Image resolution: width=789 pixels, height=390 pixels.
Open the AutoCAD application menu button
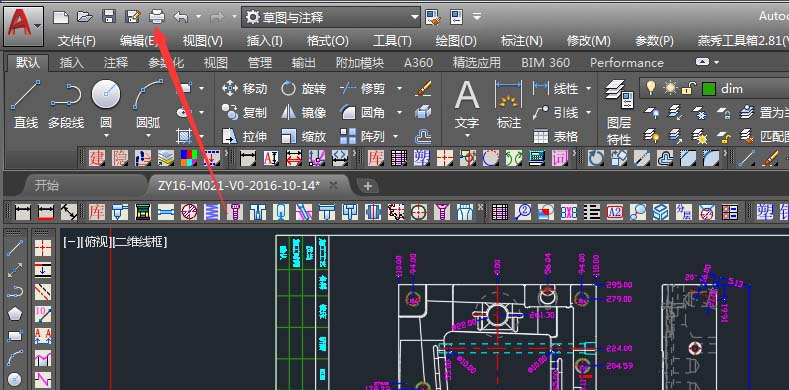click(x=24, y=26)
